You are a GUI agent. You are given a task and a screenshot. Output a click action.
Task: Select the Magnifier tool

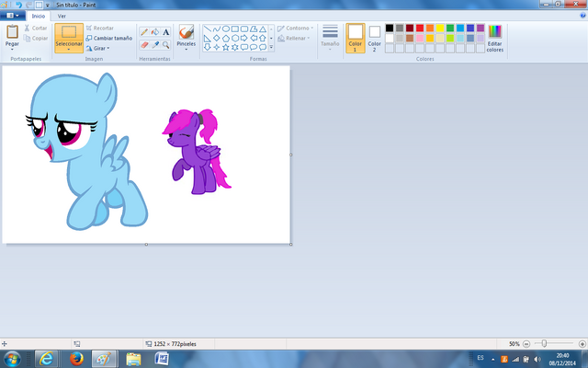click(165, 45)
